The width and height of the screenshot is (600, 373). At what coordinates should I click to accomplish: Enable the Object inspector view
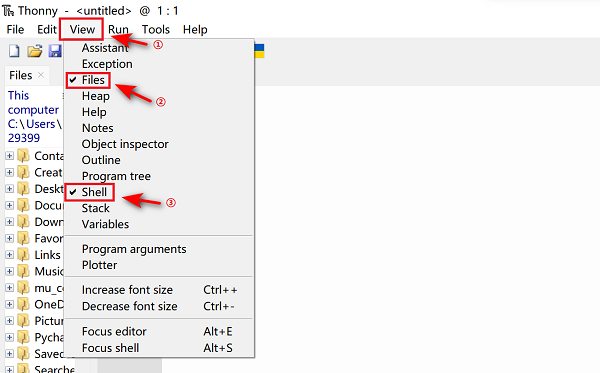point(125,144)
